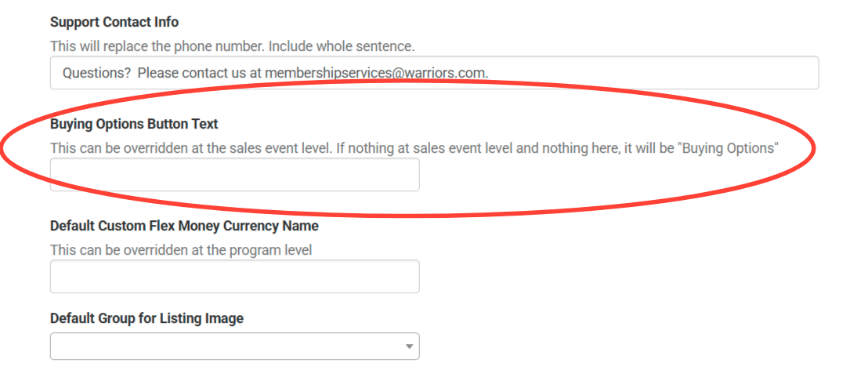Place cursor on membershipservices@warriors.com email text
This screenshot has height=381, width=868.
[x=377, y=73]
